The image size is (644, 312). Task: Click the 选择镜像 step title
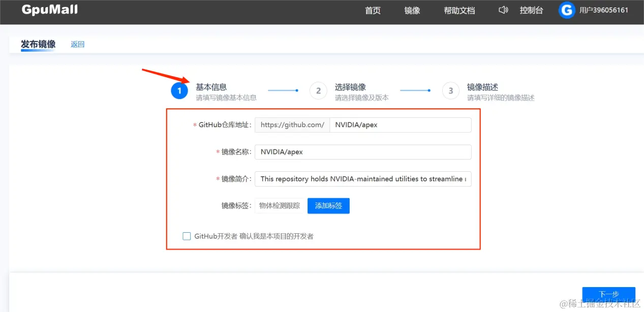point(350,87)
